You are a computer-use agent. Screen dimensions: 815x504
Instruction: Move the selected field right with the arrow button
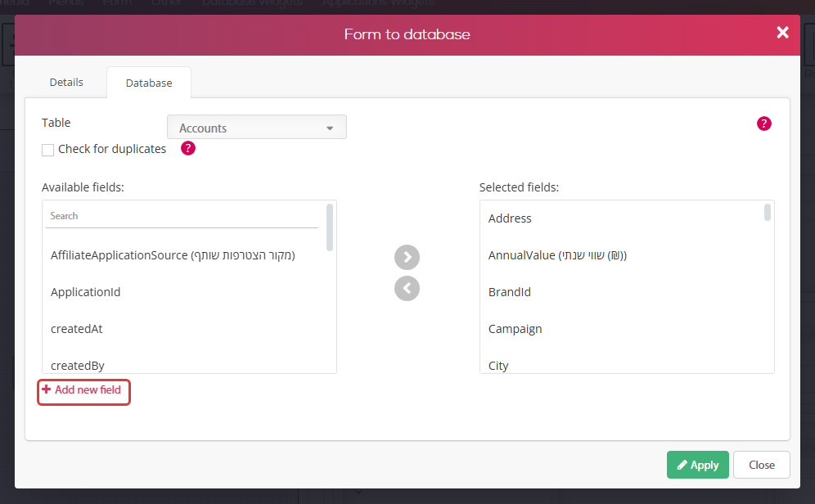407,257
